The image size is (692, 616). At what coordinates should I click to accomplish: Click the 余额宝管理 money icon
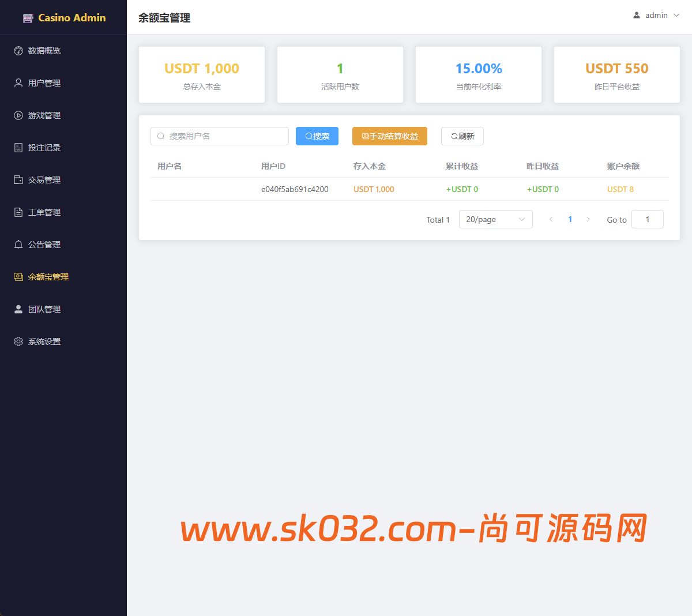[x=18, y=277]
